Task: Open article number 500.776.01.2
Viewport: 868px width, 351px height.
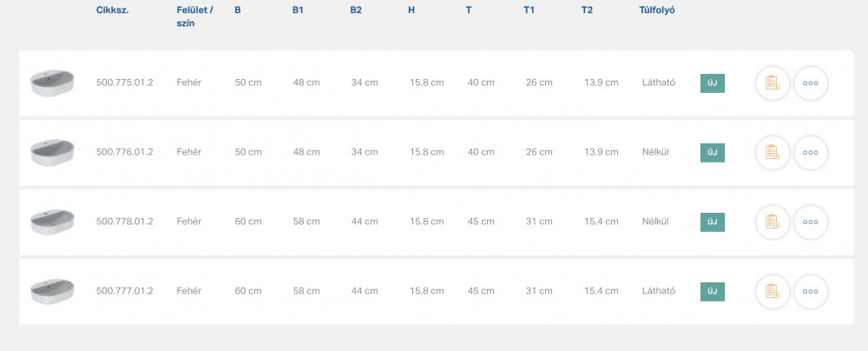Action: 124,152
